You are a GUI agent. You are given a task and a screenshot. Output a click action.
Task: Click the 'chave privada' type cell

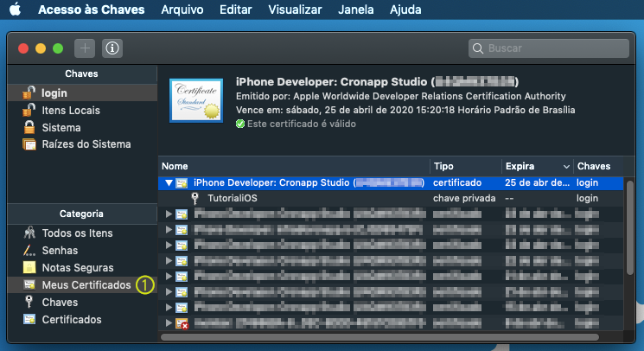pyautogui.click(x=464, y=198)
